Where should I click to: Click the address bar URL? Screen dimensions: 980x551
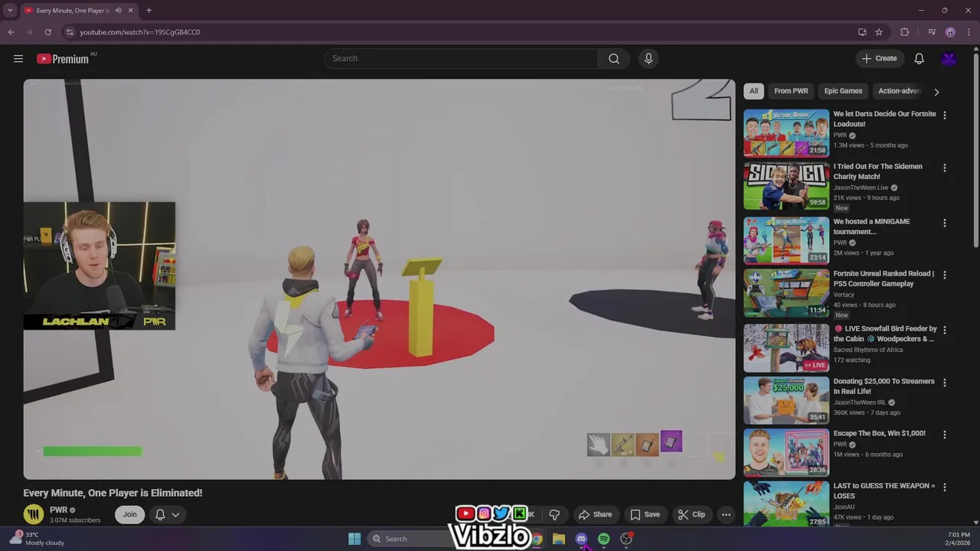pyautogui.click(x=140, y=32)
